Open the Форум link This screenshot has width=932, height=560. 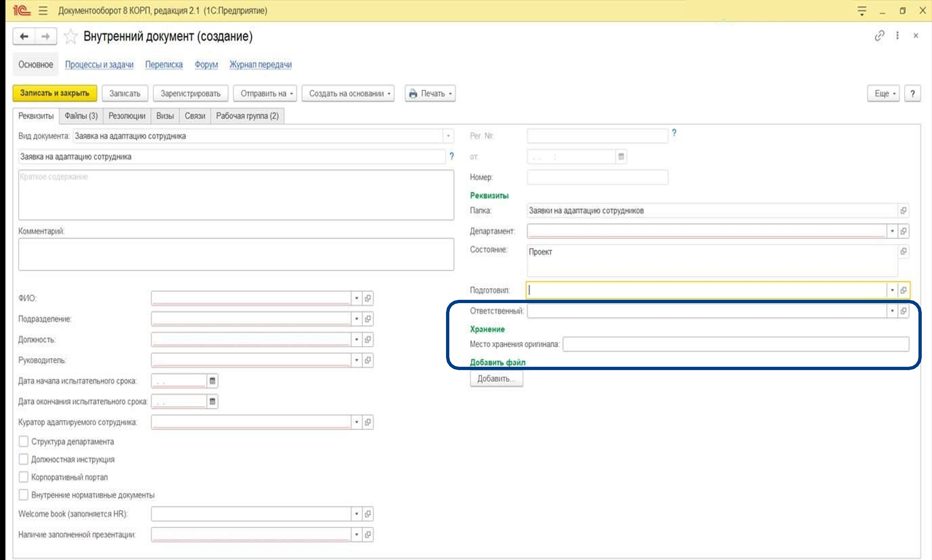tap(206, 64)
